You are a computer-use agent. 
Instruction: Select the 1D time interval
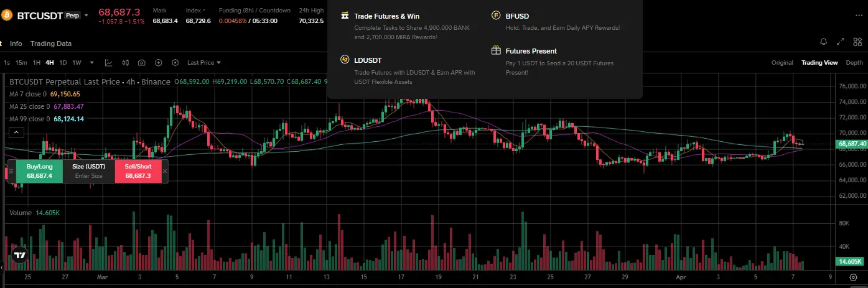63,63
